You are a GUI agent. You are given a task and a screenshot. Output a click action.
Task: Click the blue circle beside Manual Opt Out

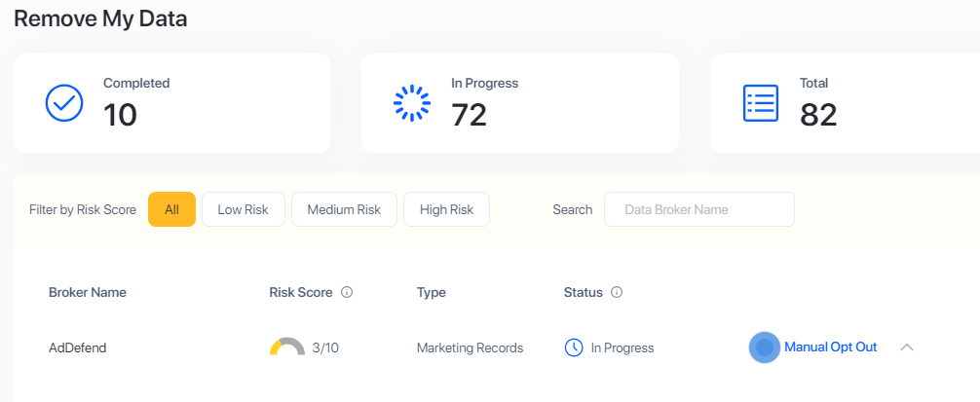coord(765,347)
